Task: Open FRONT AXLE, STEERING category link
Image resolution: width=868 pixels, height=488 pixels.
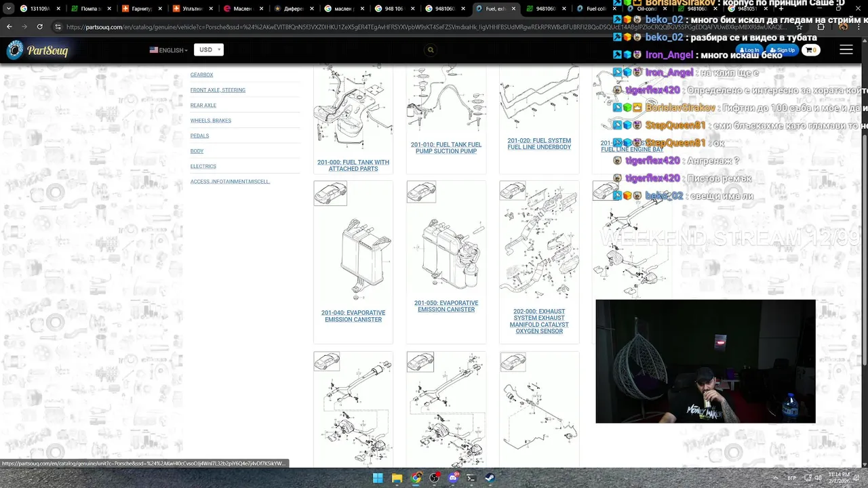Action: coord(218,90)
